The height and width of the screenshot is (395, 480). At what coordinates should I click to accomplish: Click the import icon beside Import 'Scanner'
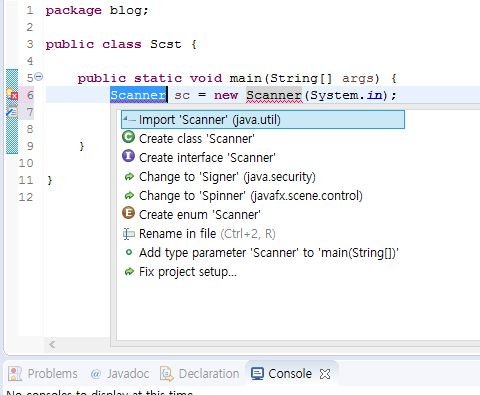[129, 119]
